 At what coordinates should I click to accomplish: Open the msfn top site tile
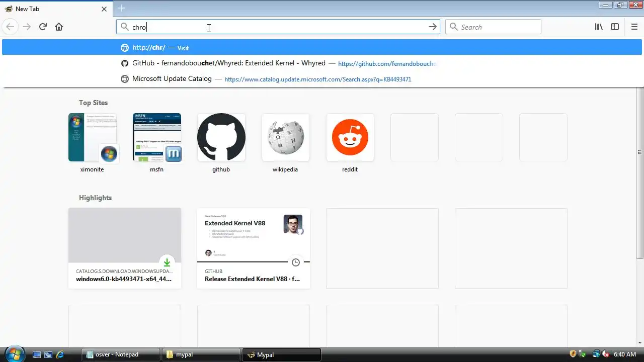(156, 137)
